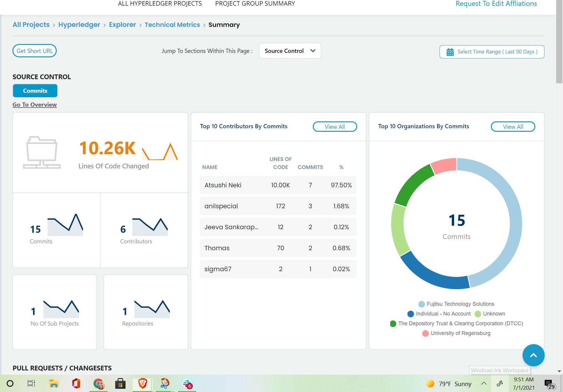Go to Technical Metrics breadcrumb
The width and height of the screenshot is (563, 392).
[172, 25]
